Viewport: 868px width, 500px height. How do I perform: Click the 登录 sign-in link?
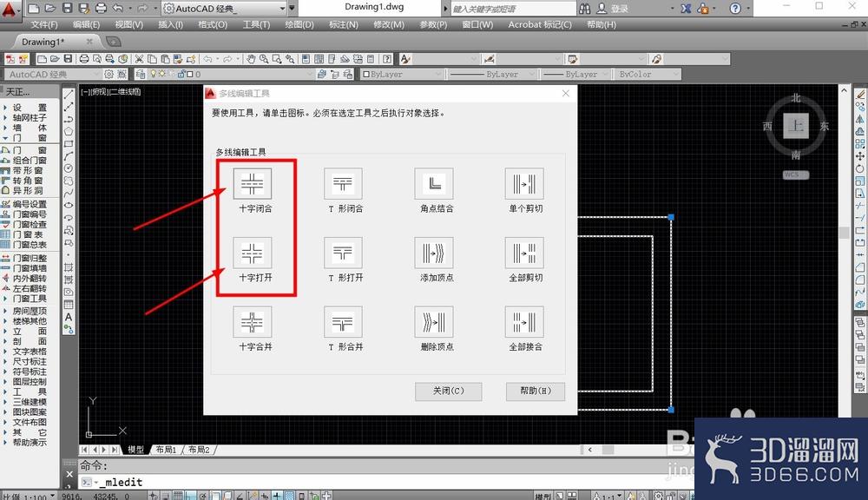tap(620, 9)
